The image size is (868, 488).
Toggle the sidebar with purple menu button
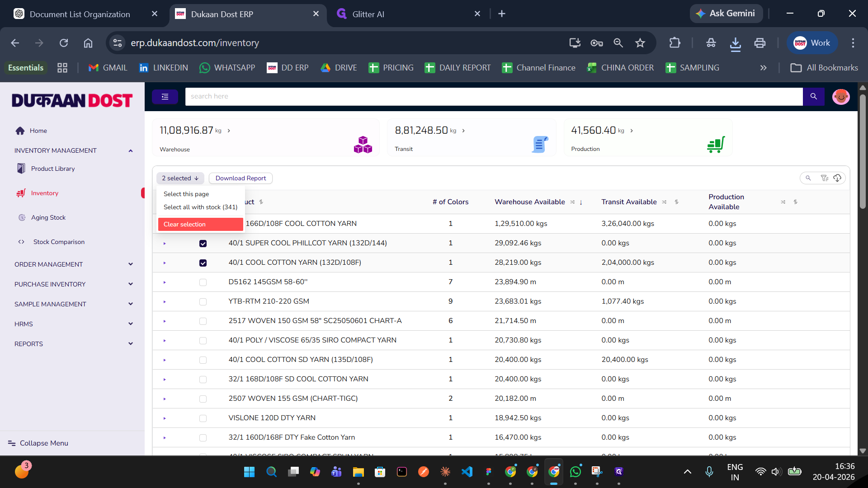[x=165, y=96]
